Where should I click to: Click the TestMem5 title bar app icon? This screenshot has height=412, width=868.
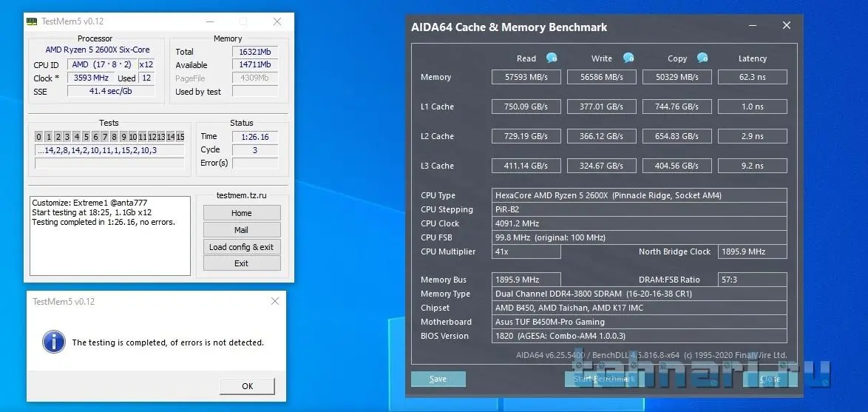coord(33,21)
